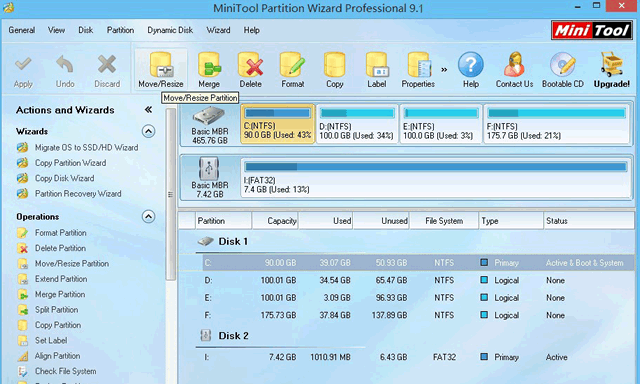
Task: Click the 7.42 GB USB disk icon
Action: coord(209,169)
